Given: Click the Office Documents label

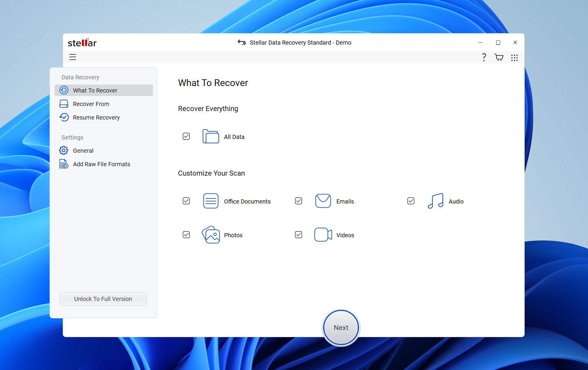Looking at the screenshot, I should click(x=247, y=201).
